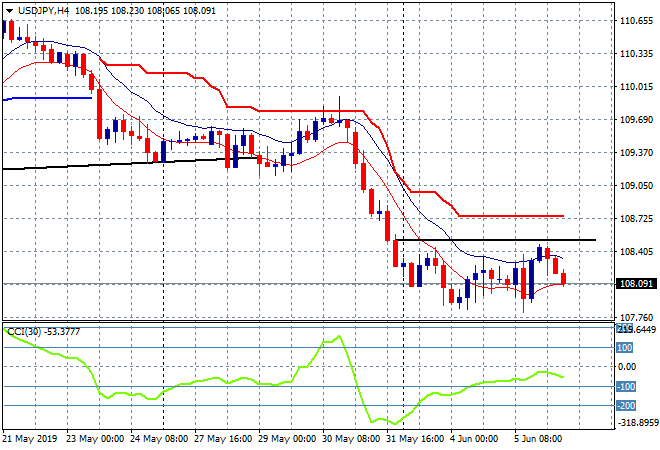Select price scale value 110.015

point(636,86)
